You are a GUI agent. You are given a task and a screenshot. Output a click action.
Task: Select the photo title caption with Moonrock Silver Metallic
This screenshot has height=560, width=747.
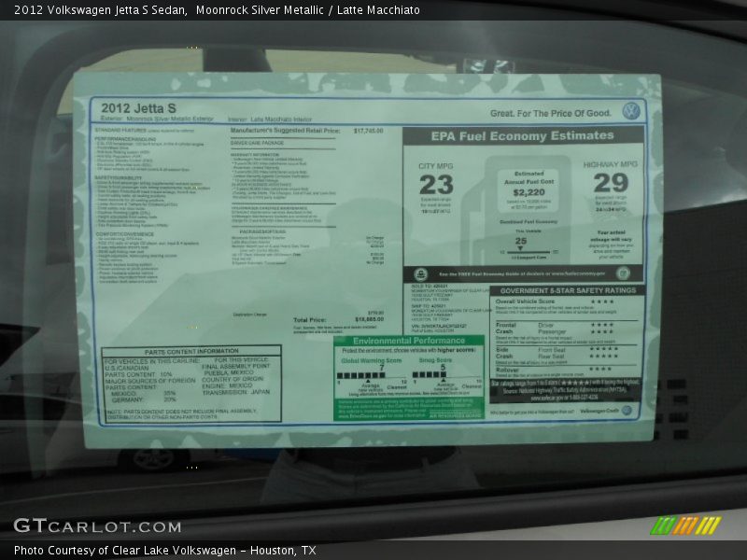coord(217,10)
